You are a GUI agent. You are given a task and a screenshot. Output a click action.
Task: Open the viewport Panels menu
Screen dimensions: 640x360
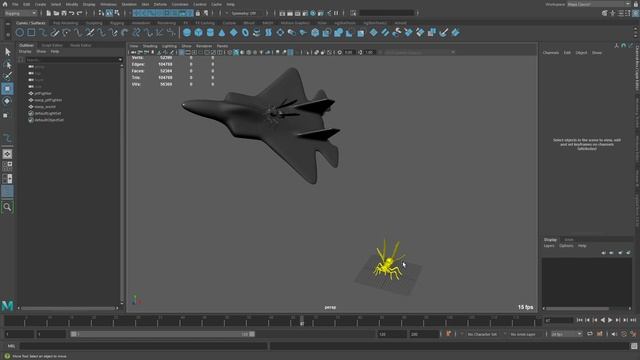tap(222, 46)
